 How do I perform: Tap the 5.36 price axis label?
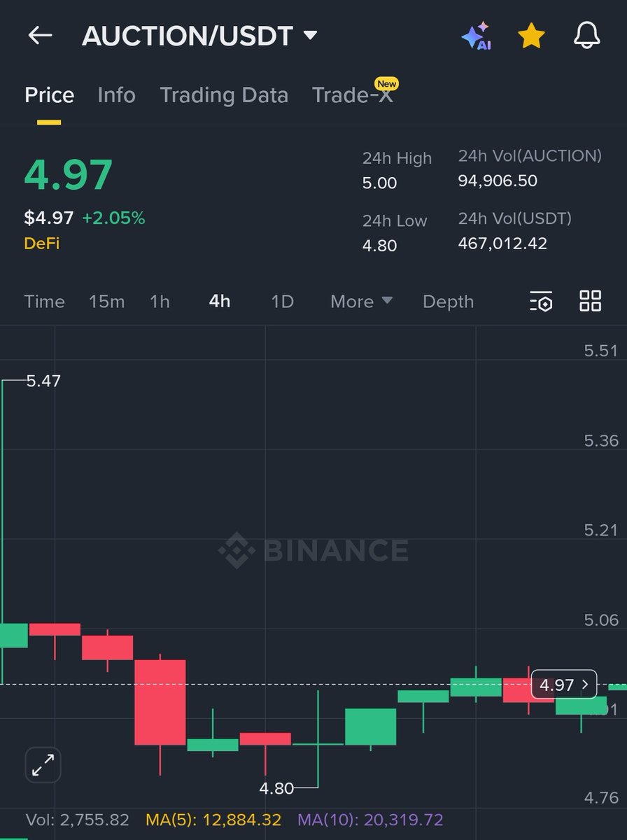pos(602,440)
